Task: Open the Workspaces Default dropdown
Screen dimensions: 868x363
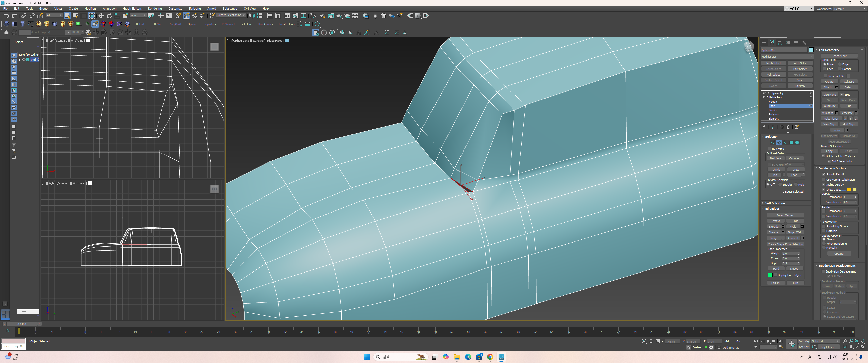Action: 850,9
